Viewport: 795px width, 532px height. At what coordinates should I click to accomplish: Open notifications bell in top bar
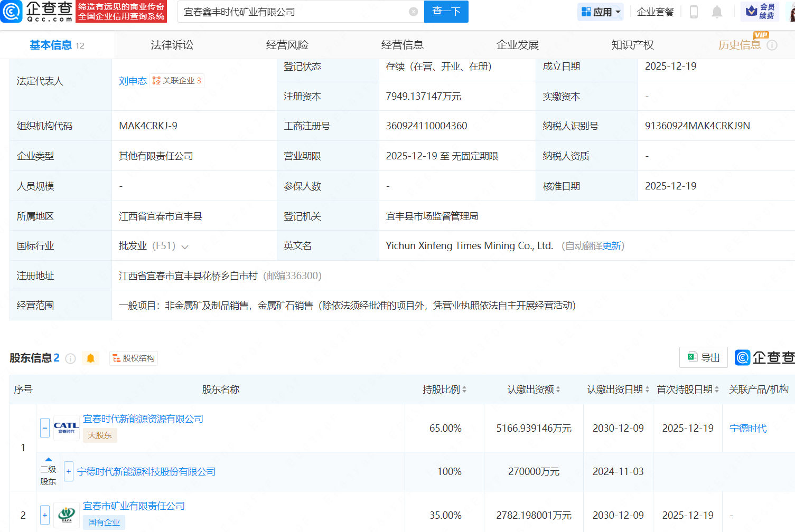[x=717, y=12]
